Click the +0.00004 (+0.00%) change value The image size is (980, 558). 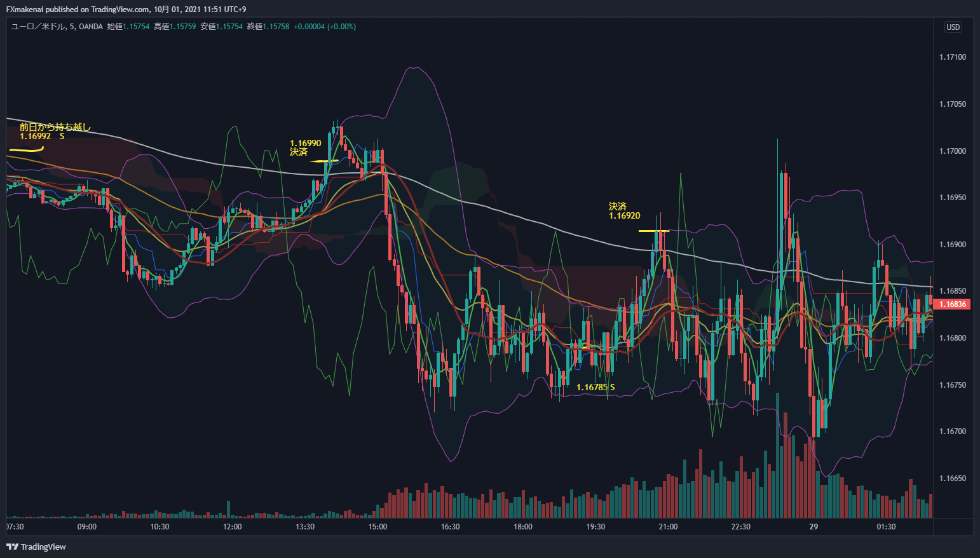coord(325,27)
